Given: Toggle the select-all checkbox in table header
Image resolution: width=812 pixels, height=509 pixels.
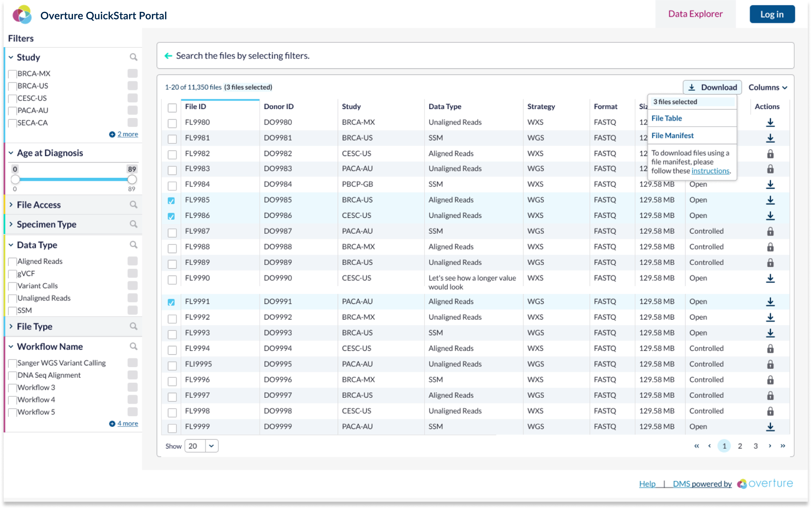Looking at the screenshot, I should point(172,108).
